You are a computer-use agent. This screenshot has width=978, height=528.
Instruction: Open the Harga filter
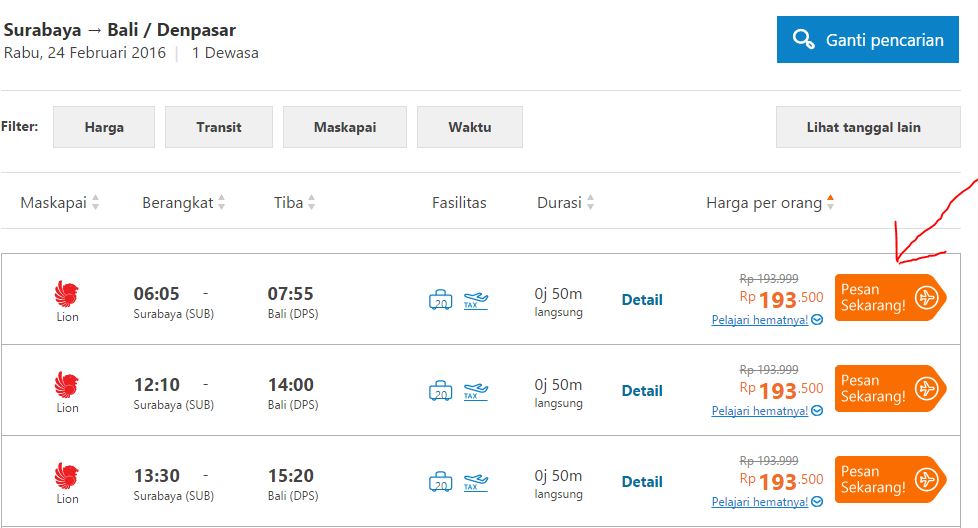click(104, 127)
